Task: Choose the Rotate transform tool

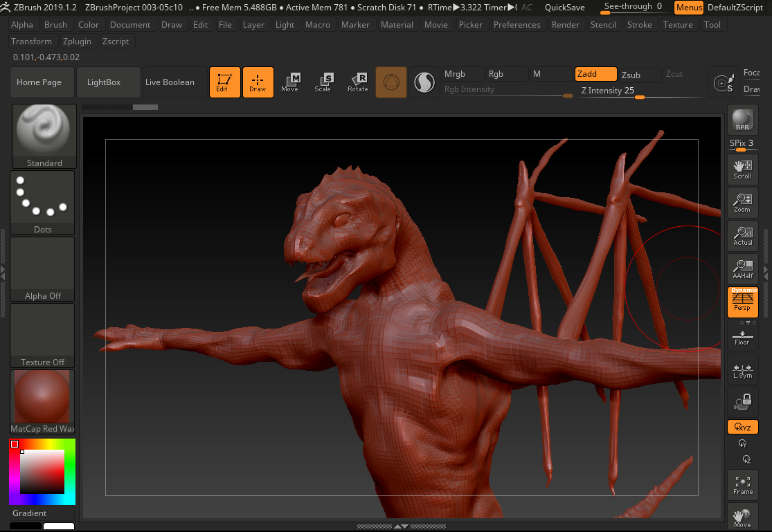Action: pyautogui.click(x=357, y=82)
